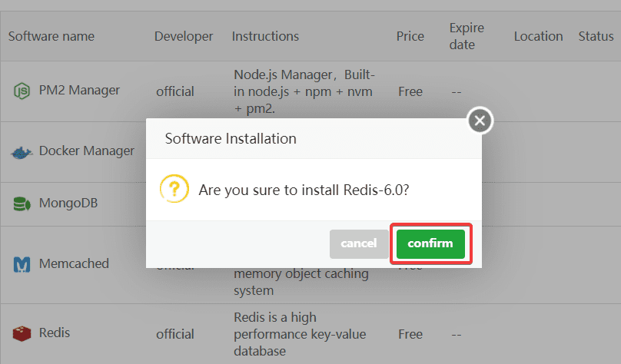Open the PM2 Manager software entry
The width and height of the screenshot is (621, 364).
(79, 90)
